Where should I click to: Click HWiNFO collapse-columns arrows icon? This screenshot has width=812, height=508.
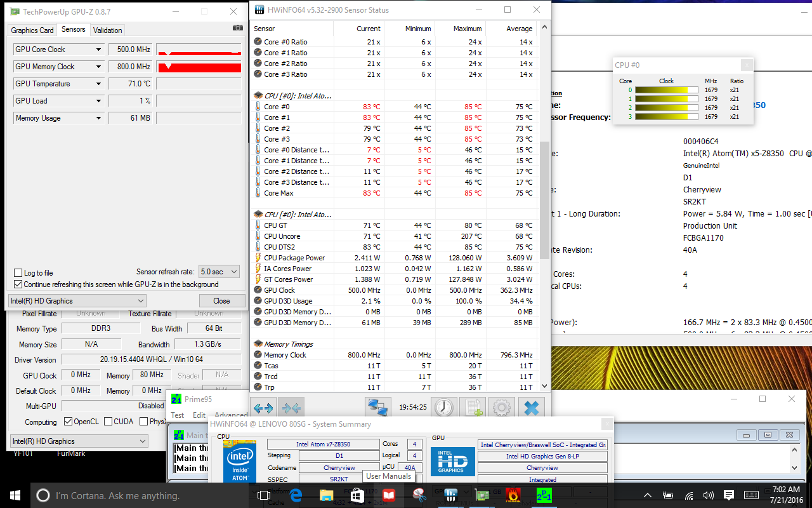[291, 408]
